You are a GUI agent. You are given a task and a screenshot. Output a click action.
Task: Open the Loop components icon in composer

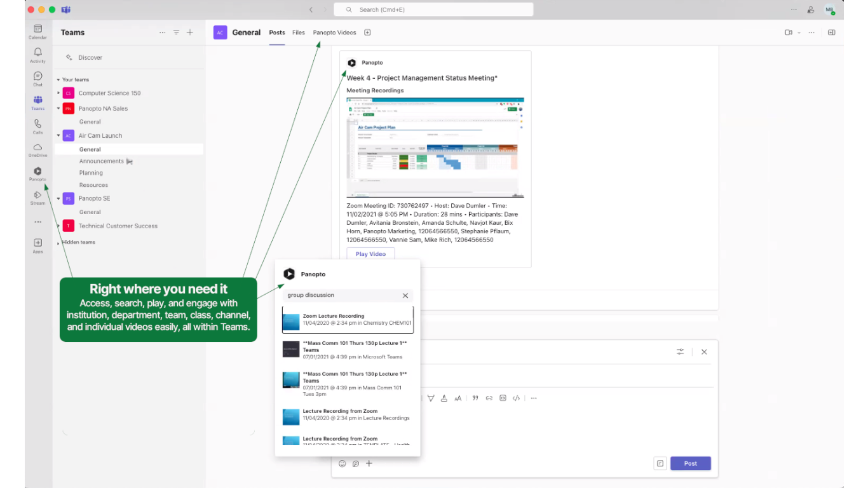[x=355, y=463]
